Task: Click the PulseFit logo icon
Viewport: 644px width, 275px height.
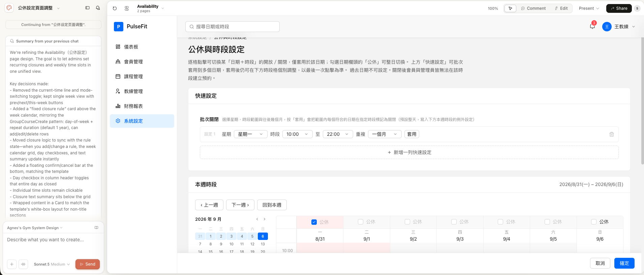Action: (118, 27)
